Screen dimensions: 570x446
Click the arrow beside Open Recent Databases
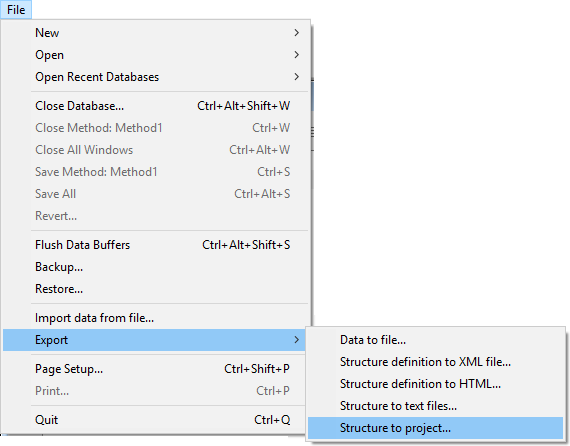click(x=297, y=77)
